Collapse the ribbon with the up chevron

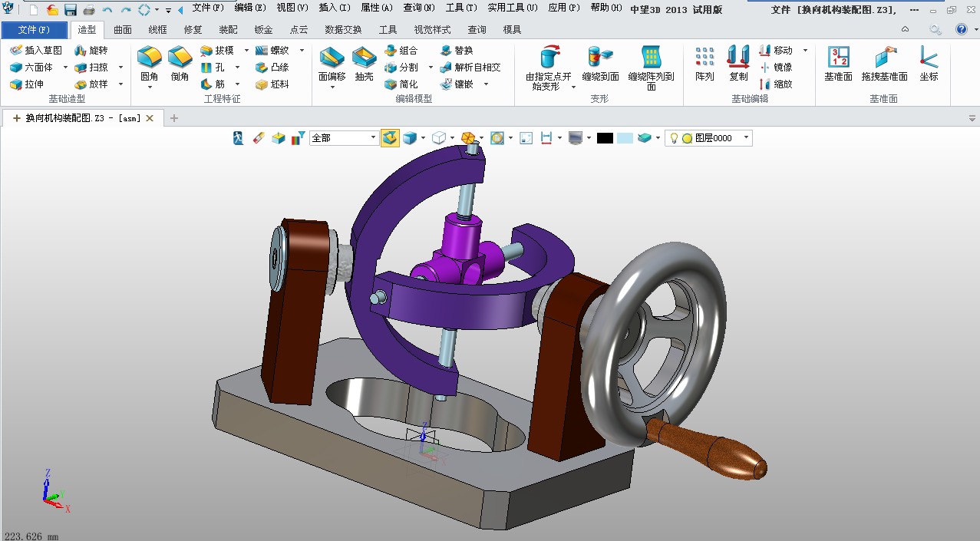click(905, 29)
